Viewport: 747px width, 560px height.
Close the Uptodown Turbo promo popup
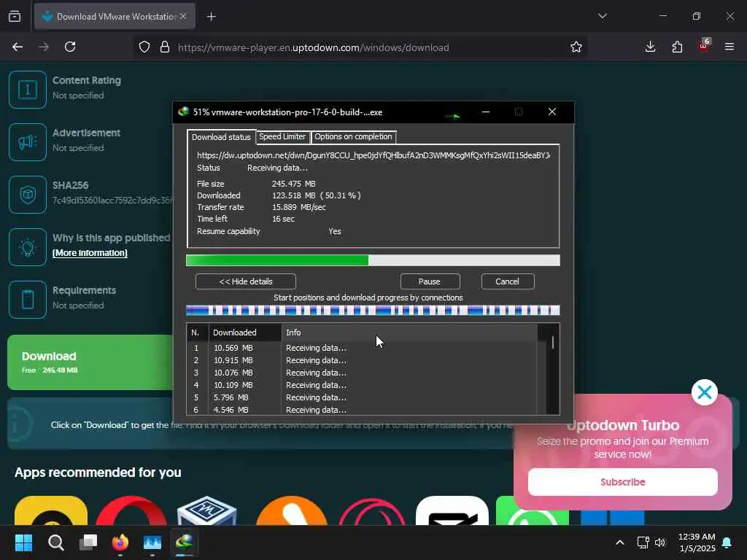point(705,392)
